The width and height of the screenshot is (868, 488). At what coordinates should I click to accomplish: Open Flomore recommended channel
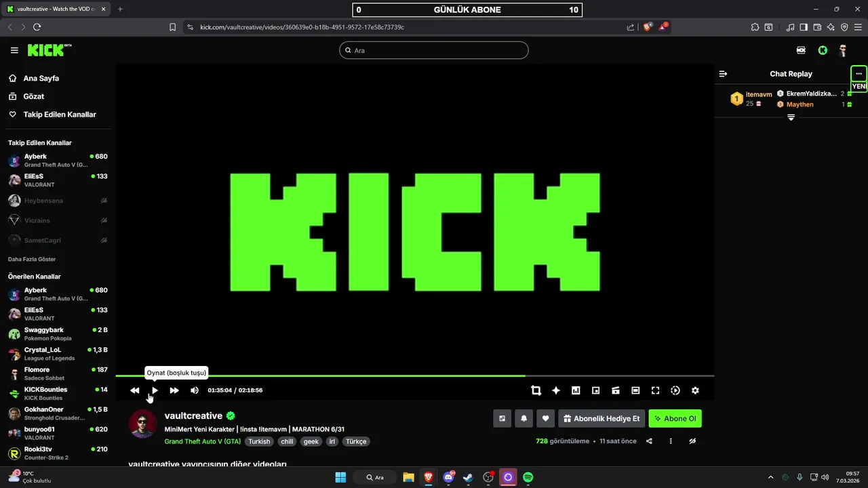pyautogui.click(x=57, y=373)
